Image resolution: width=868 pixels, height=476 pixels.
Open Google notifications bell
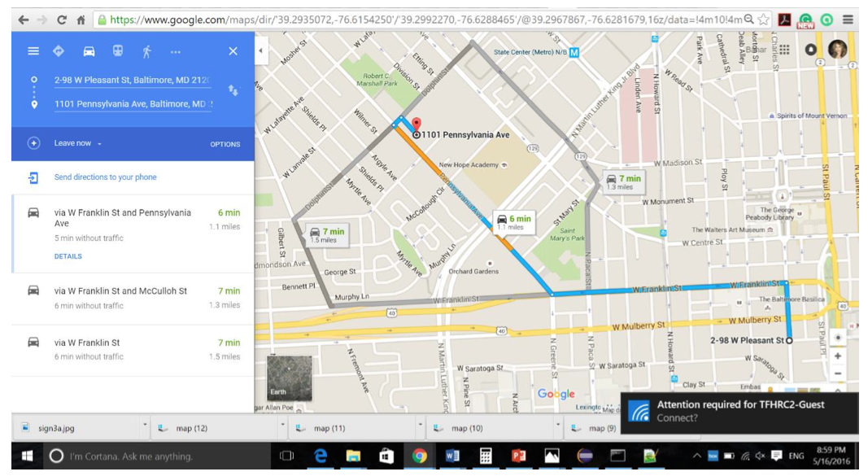click(810, 50)
